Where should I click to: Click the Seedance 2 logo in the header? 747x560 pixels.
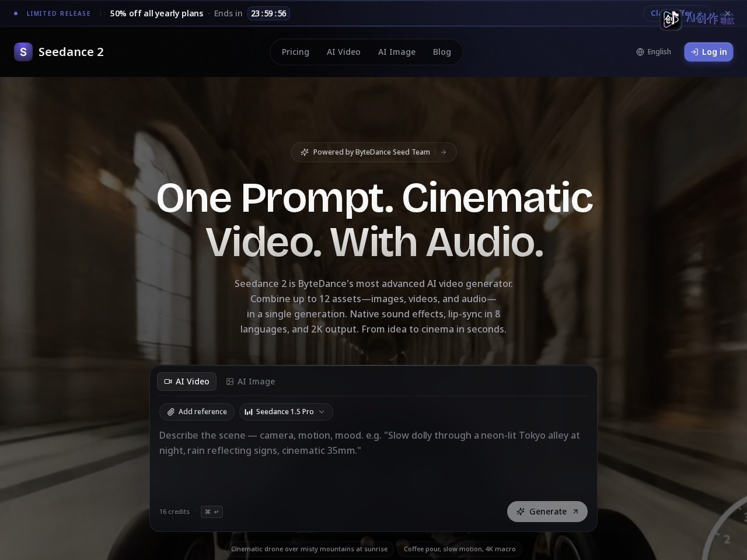click(59, 52)
